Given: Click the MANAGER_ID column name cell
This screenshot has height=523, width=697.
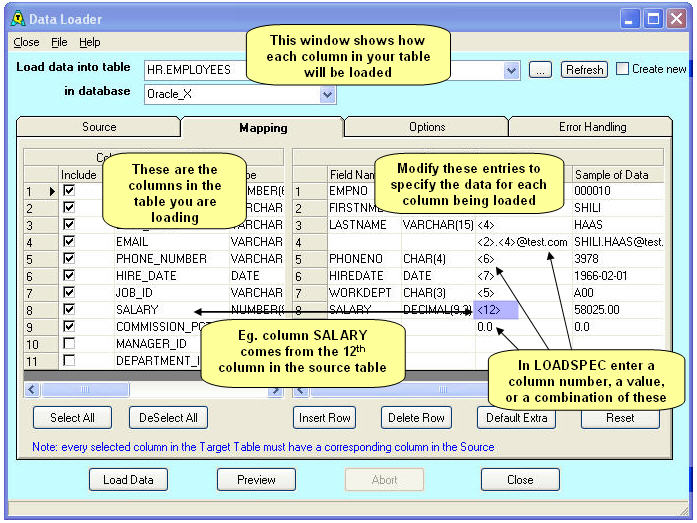Looking at the screenshot, I should [x=158, y=344].
